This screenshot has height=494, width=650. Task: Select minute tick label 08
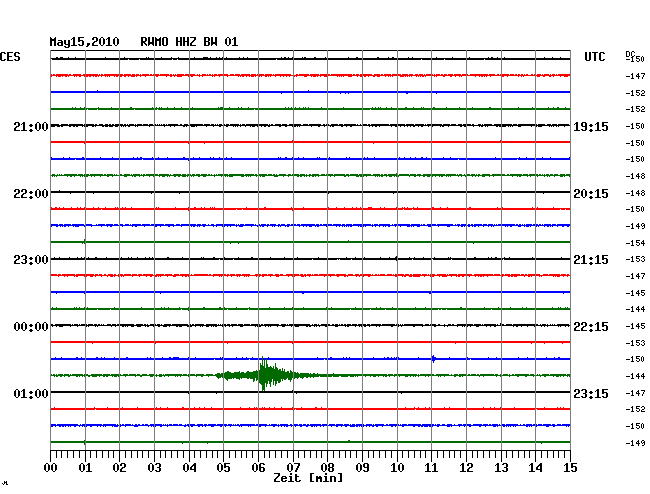(327, 467)
